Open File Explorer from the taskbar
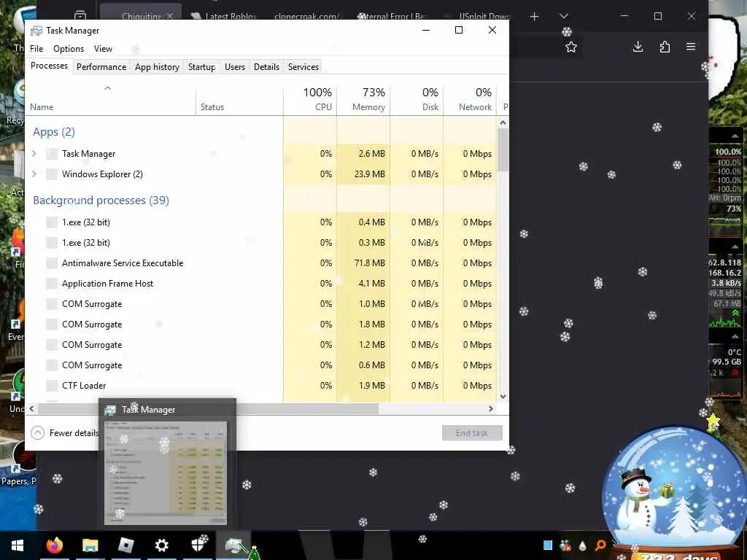Screen dimensions: 747x560 tap(90, 545)
